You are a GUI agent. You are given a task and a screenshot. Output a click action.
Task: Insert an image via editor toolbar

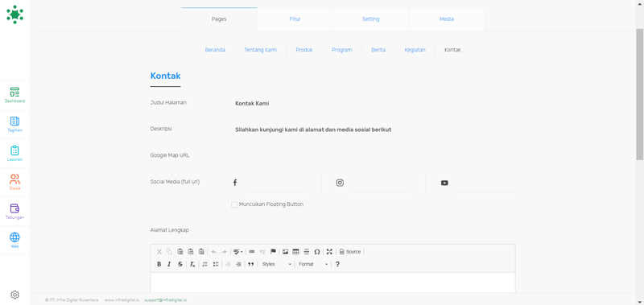click(286, 252)
